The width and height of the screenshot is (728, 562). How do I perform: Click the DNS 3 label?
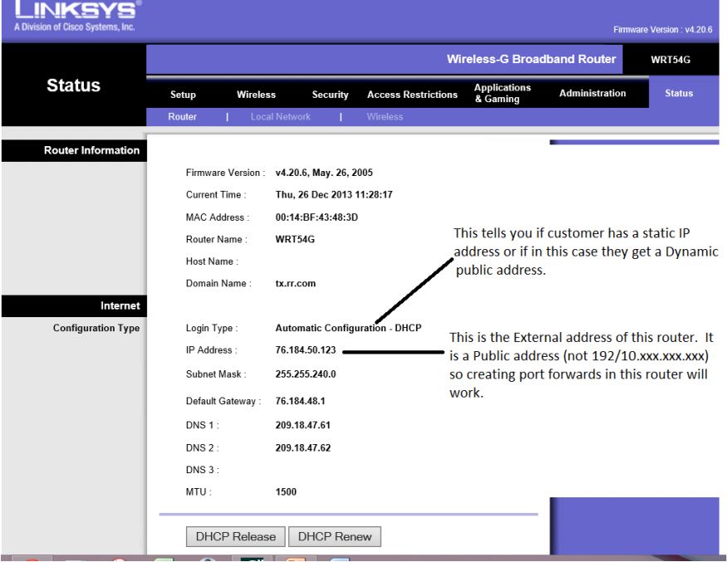click(202, 470)
